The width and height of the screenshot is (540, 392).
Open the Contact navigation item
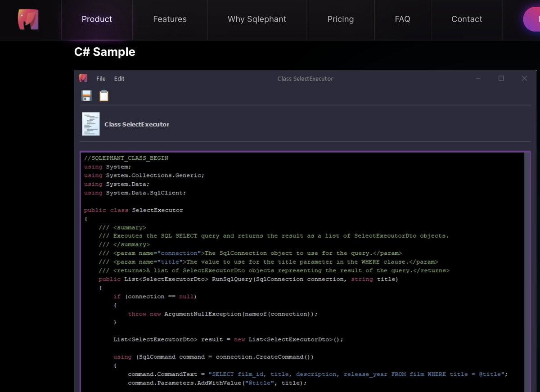(467, 19)
